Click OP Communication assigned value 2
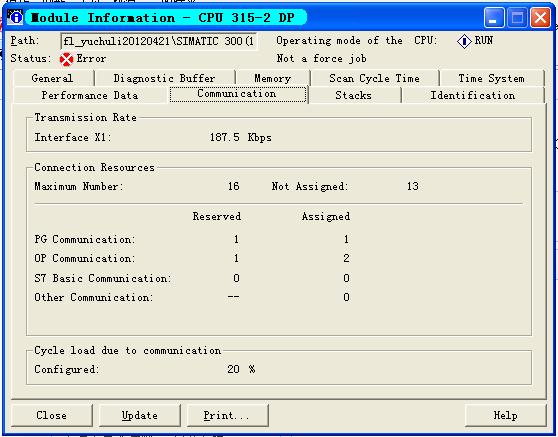This screenshot has width=558, height=437. (346, 258)
